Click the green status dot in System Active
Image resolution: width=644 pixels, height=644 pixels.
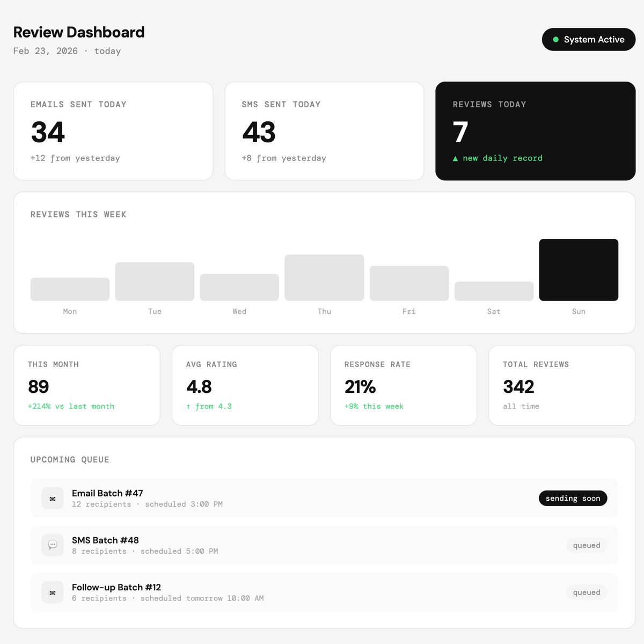coord(556,40)
